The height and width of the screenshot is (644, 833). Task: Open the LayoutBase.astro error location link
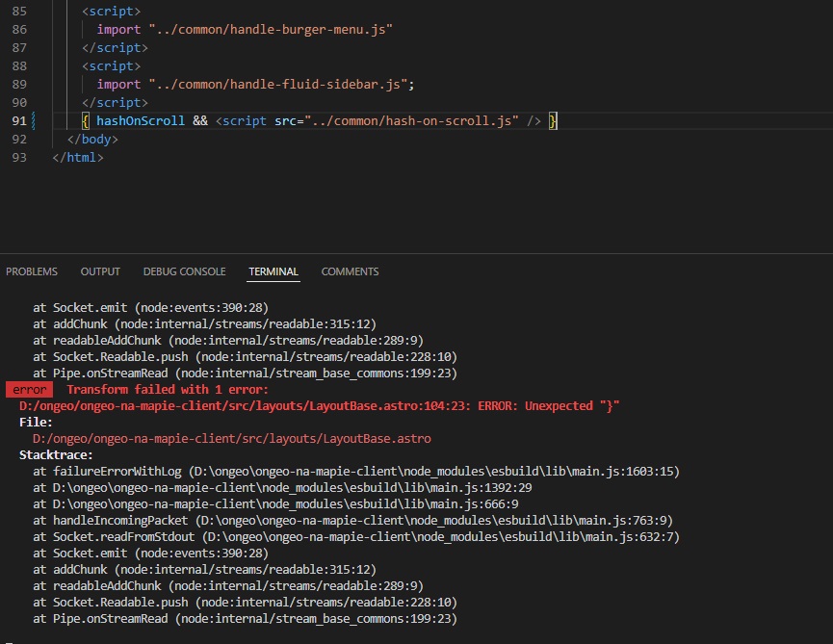[x=221, y=405]
